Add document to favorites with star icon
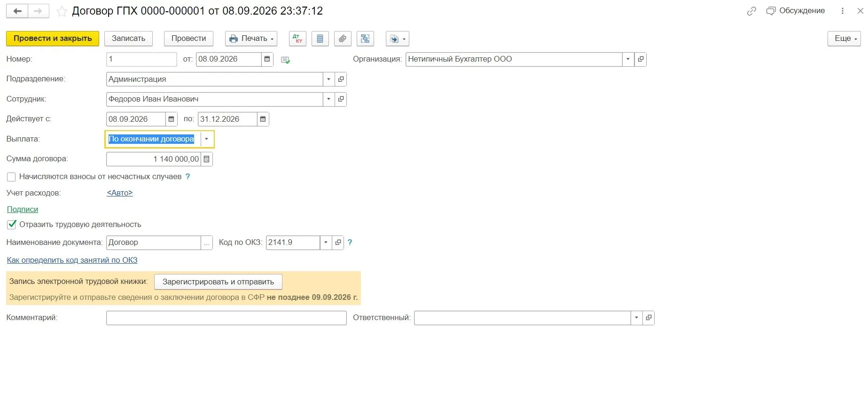The image size is (868, 400). pos(62,11)
